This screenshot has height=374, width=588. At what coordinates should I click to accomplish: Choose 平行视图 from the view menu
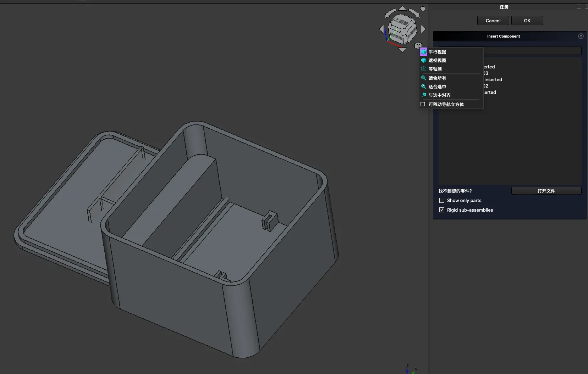[437, 52]
